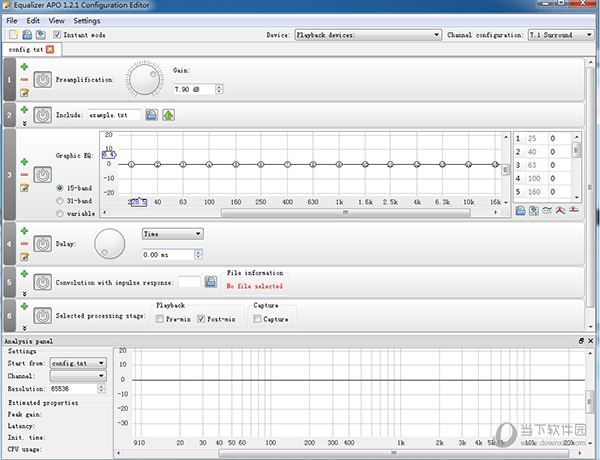Enable the Capture checkbox

point(257,319)
